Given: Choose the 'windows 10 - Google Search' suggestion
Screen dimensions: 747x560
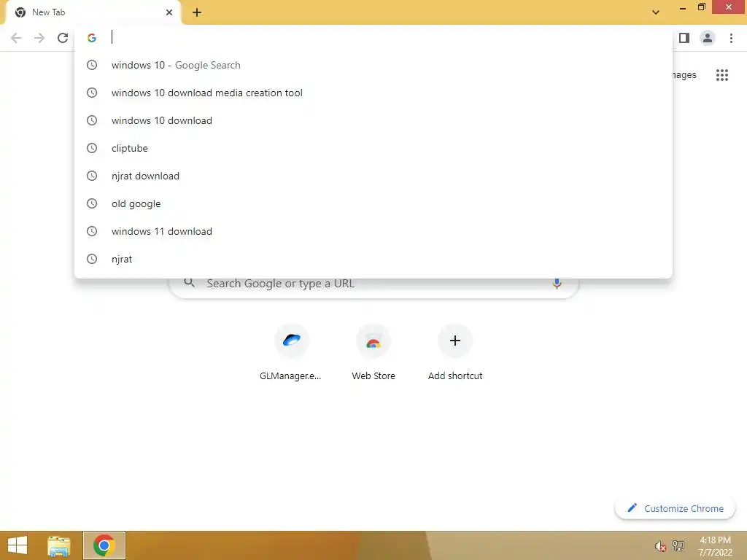Looking at the screenshot, I should (373, 65).
